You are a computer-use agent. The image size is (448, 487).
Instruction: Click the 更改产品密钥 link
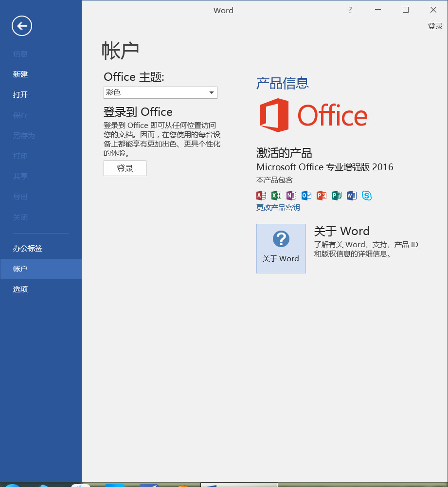click(x=278, y=208)
